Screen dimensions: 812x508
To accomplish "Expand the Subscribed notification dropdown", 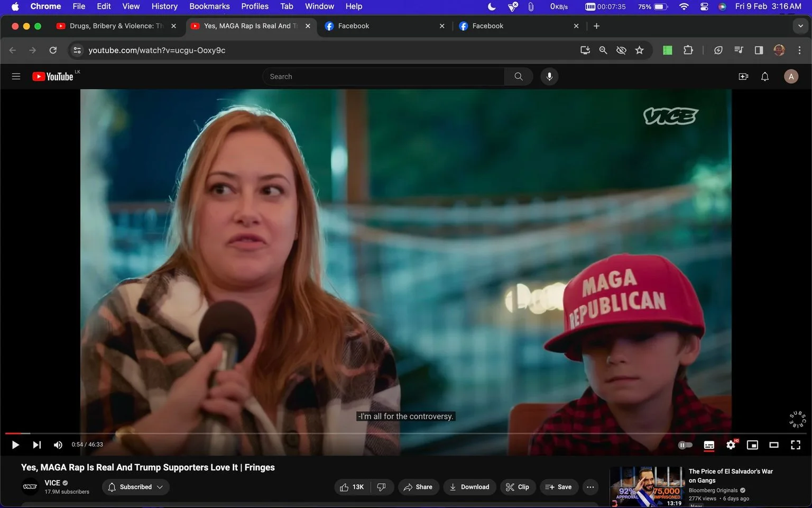I will pos(136,487).
